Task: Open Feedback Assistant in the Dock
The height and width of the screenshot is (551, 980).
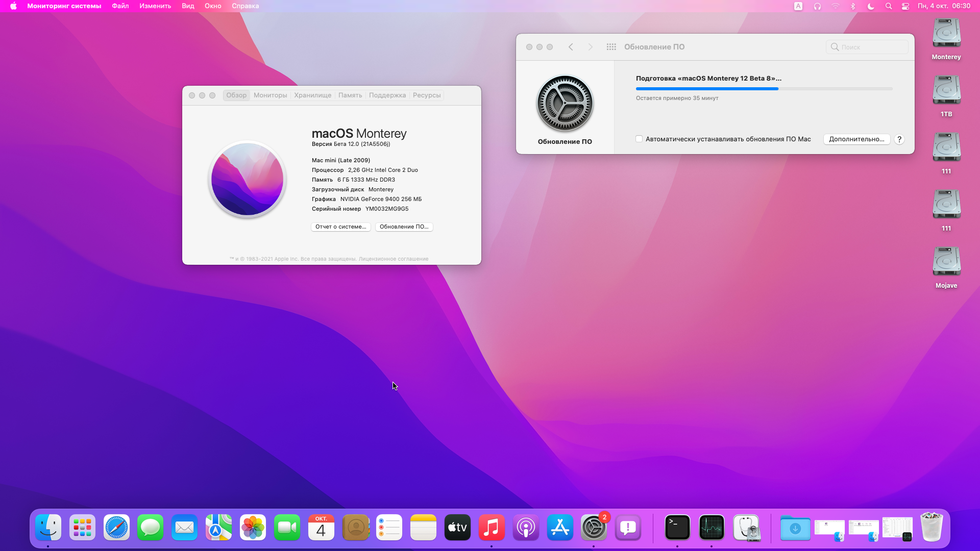Action: click(x=628, y=528)
